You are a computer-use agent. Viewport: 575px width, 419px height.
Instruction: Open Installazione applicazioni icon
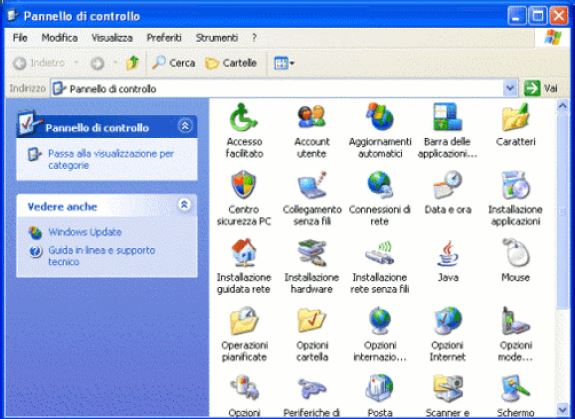coord(515,198)
